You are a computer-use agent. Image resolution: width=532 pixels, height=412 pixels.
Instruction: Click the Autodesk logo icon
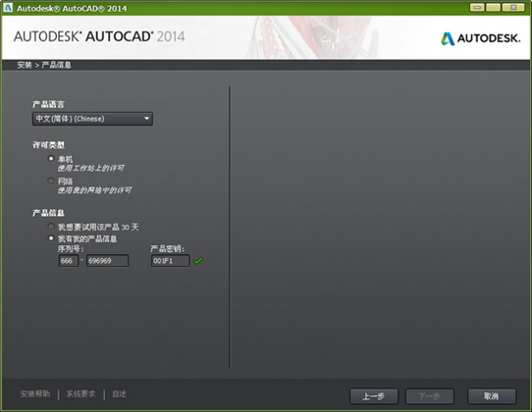[x=448, y=38]
